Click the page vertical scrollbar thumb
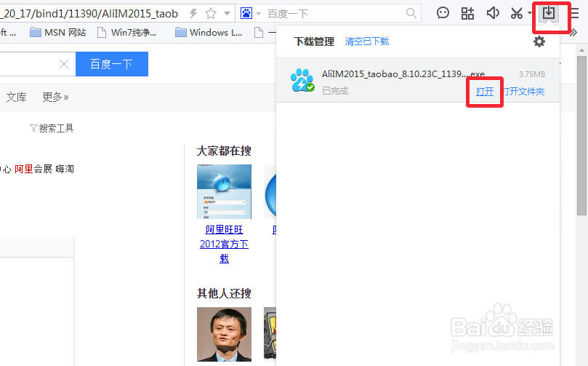The width and height of the screenshot is (588, 366). click(581, 135)
